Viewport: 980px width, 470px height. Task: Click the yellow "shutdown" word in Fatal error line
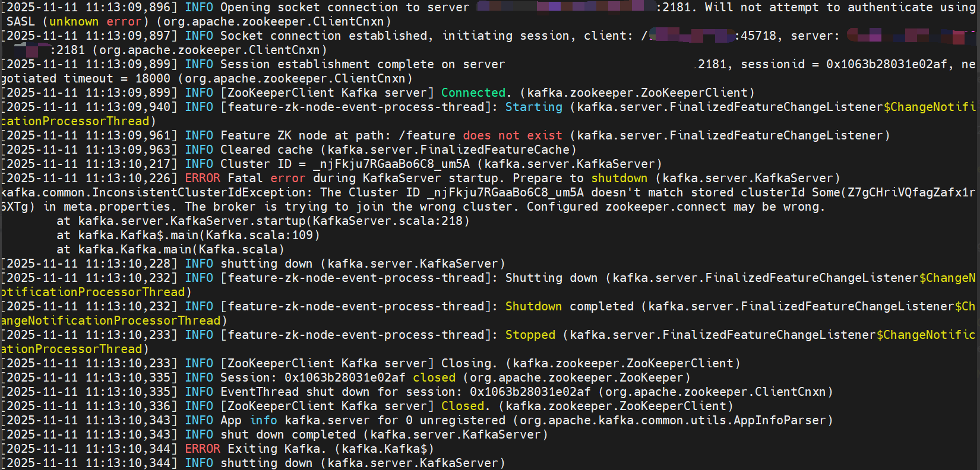[619, 178]
